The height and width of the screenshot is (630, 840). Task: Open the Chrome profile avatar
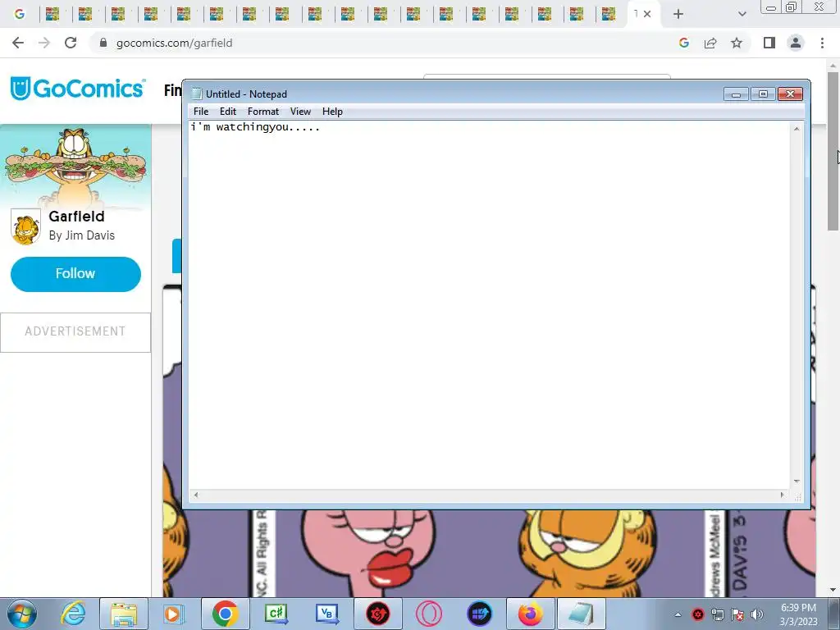796,43
